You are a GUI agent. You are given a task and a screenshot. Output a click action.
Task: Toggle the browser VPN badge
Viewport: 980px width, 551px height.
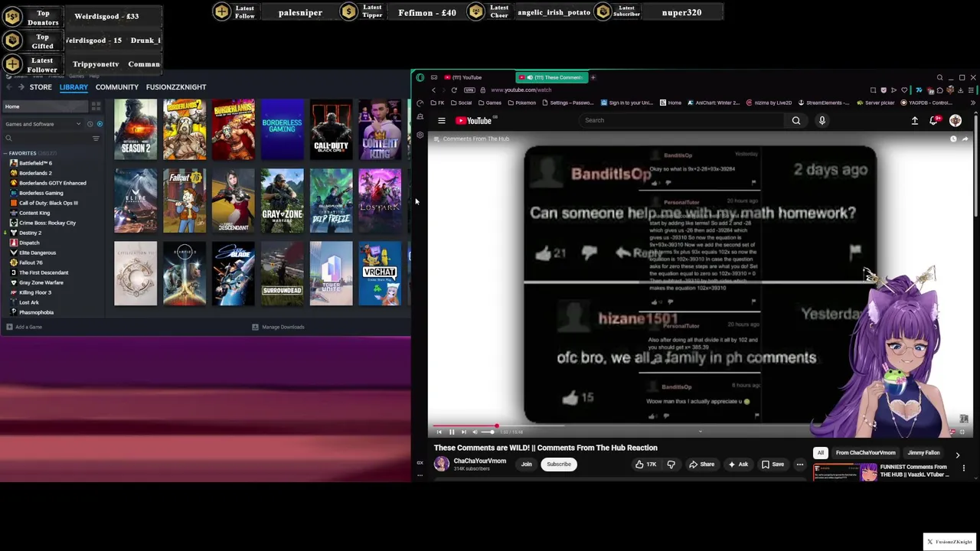469,90
